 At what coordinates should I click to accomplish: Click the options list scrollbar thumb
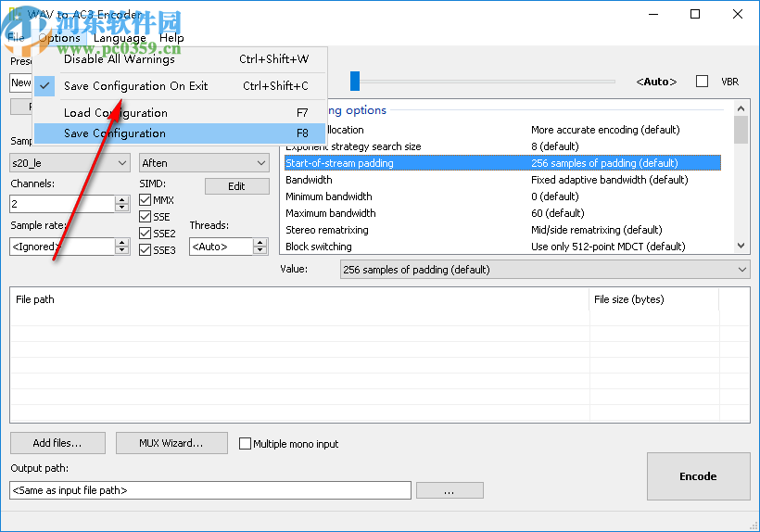click(x=741, y=130)
